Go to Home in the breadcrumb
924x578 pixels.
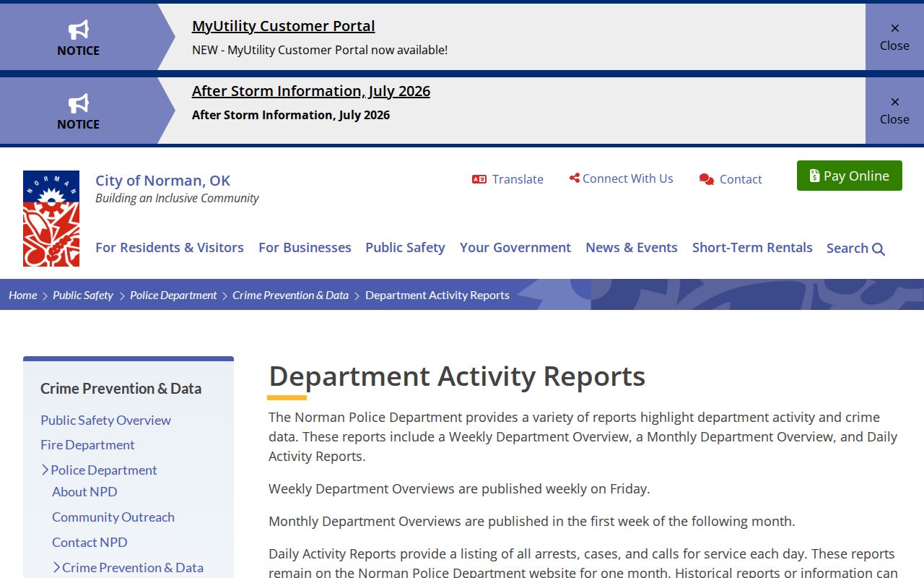(23, 295)
